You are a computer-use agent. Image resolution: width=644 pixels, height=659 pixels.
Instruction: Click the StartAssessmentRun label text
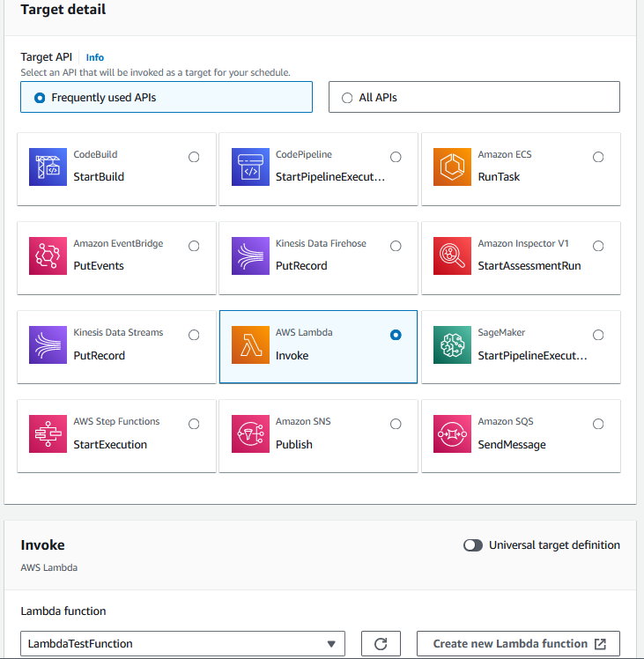point(529,265)
